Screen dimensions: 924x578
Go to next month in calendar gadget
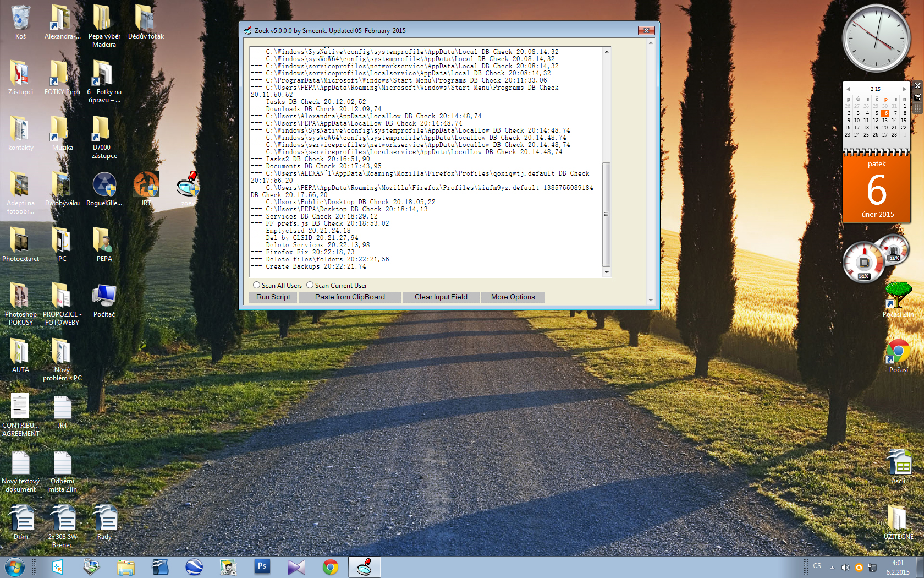pos(904,89)
